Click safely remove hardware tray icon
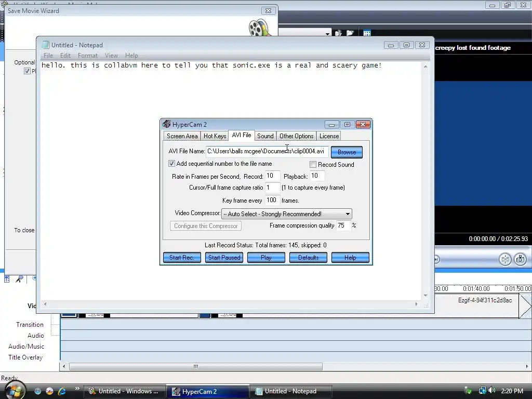This screenshot has height=399, width=532. point(468,391)
